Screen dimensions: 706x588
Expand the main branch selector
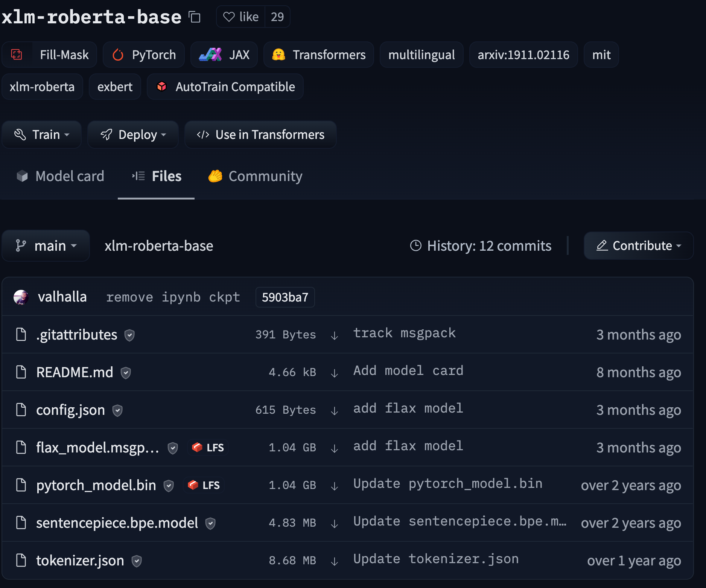point(46,246)
